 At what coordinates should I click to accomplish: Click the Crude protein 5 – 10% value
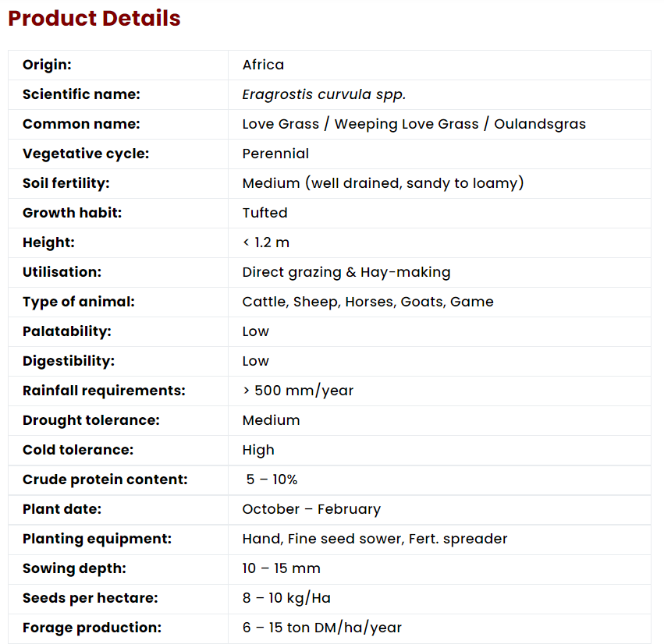pos(272,479)
